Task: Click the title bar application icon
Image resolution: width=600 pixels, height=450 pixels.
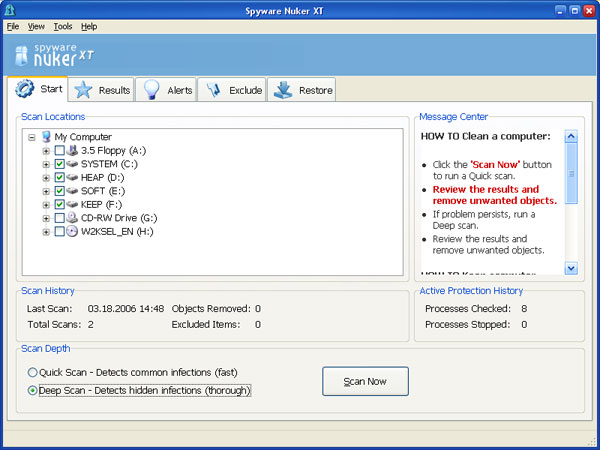Action: click(x=10, y=10)
